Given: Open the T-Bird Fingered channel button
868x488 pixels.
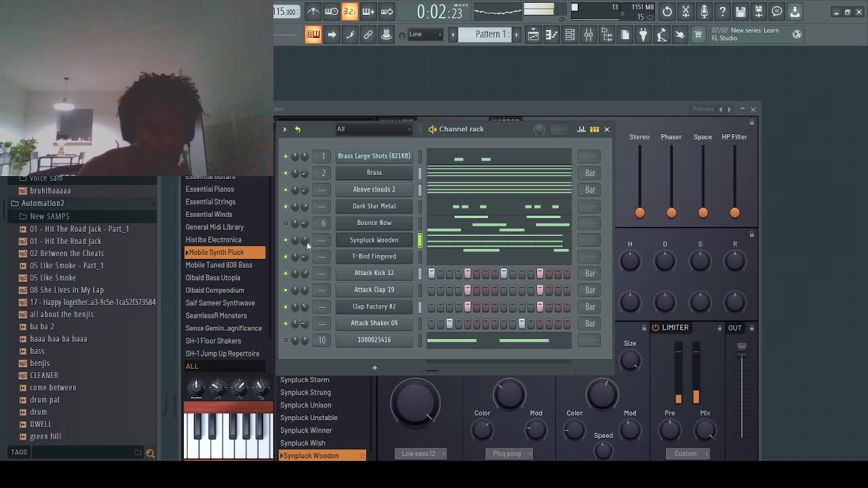Looking at the screenshot, I should 374,256.
